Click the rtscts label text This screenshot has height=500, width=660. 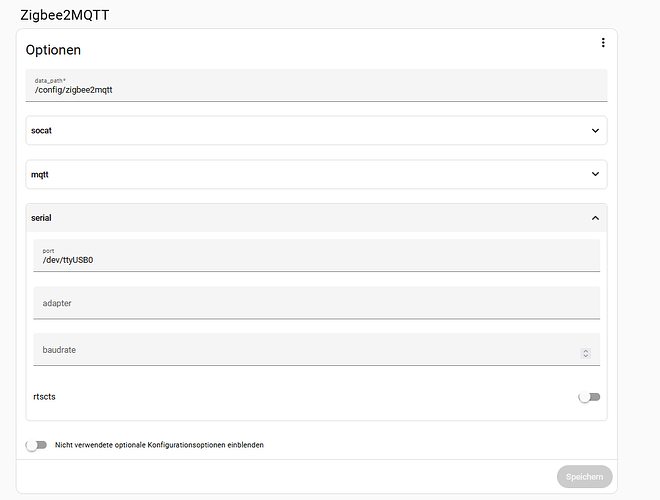[44, 396]
